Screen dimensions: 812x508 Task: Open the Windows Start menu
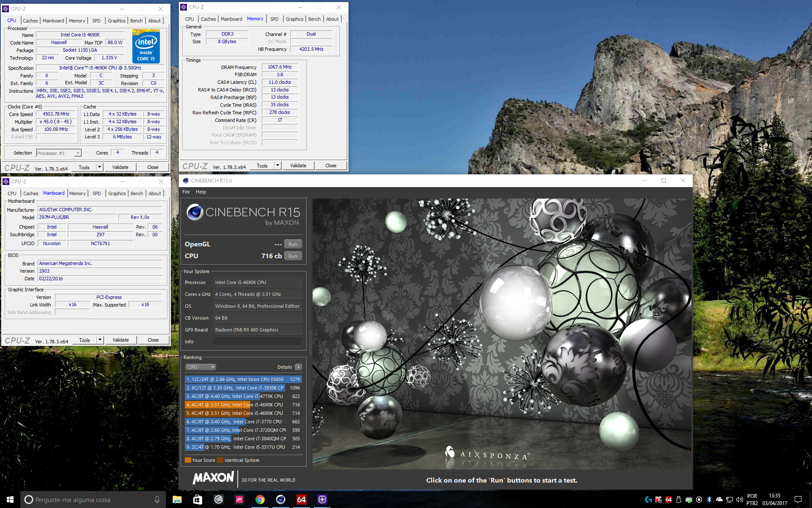(10, 500)
